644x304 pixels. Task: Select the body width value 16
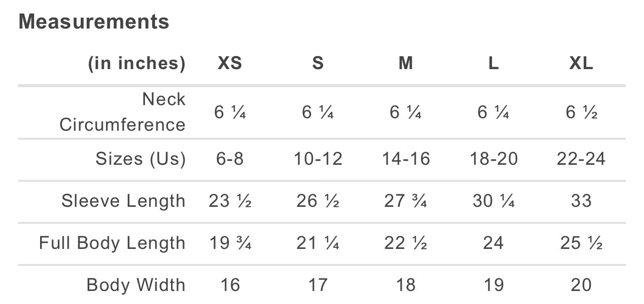230,285
